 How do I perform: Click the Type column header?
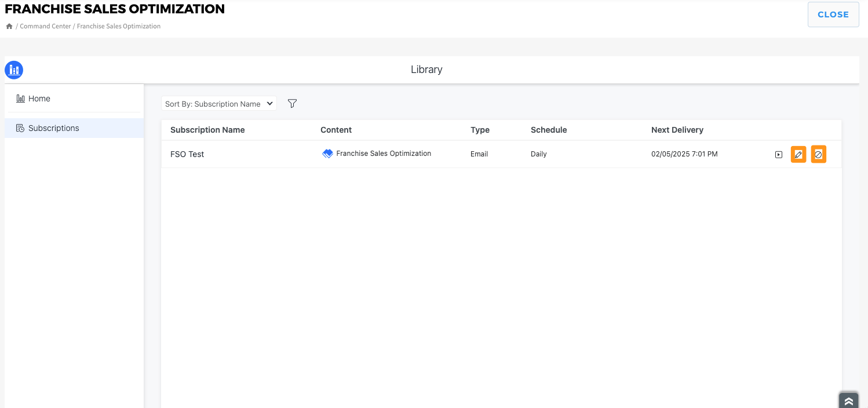pyautogui.click(x=480, y=130)
